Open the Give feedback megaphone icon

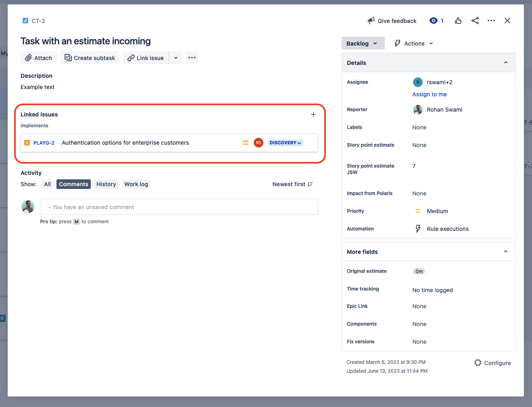pos(371,21)
